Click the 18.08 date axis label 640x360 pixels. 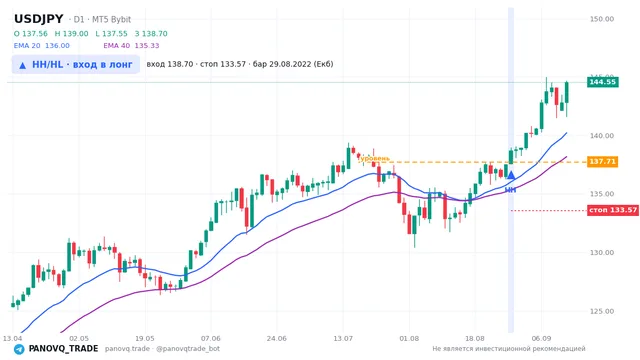pos(475,338)
